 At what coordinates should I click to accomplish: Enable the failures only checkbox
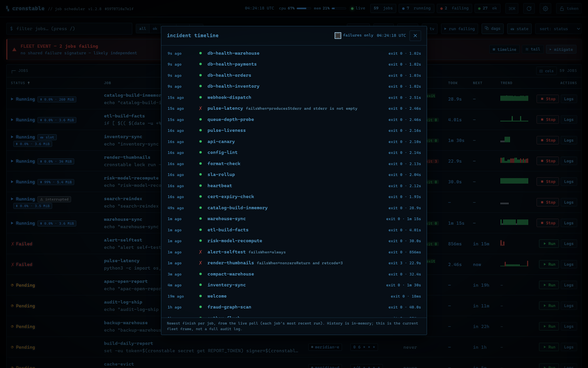[338, 36]
